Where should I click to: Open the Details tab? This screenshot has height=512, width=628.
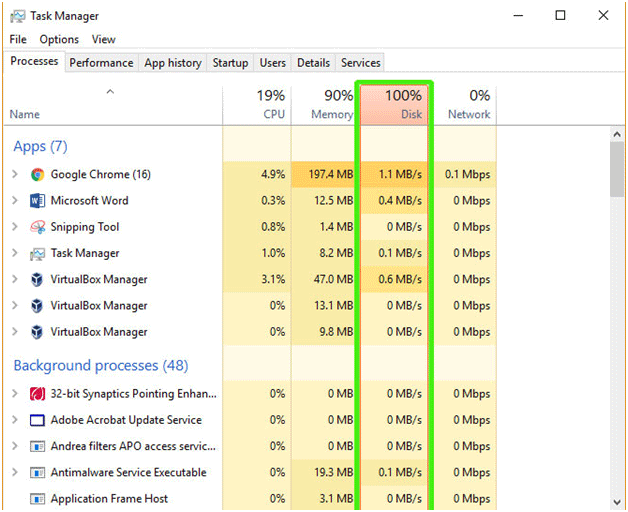pyautogui.click(x=313, y=63)
